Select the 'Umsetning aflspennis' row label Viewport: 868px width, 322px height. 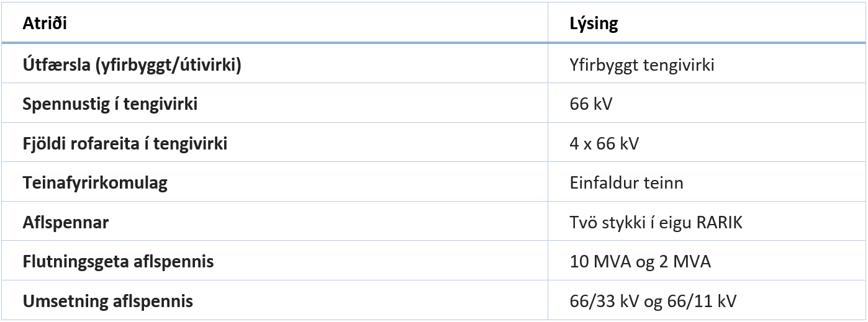pos(107,302)
